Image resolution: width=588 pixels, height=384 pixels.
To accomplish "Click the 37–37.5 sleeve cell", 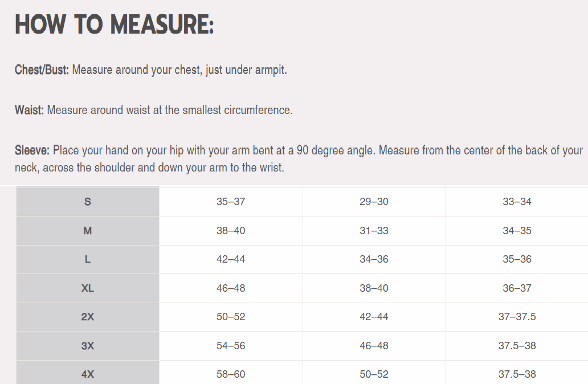I will (x=517, y=317).
